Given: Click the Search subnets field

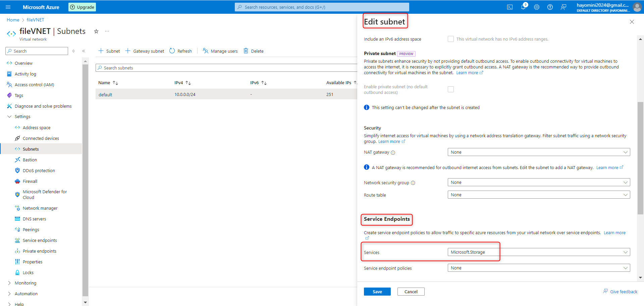Looking at the screenshot, I should pyautogui.click(x=226, y=68).
